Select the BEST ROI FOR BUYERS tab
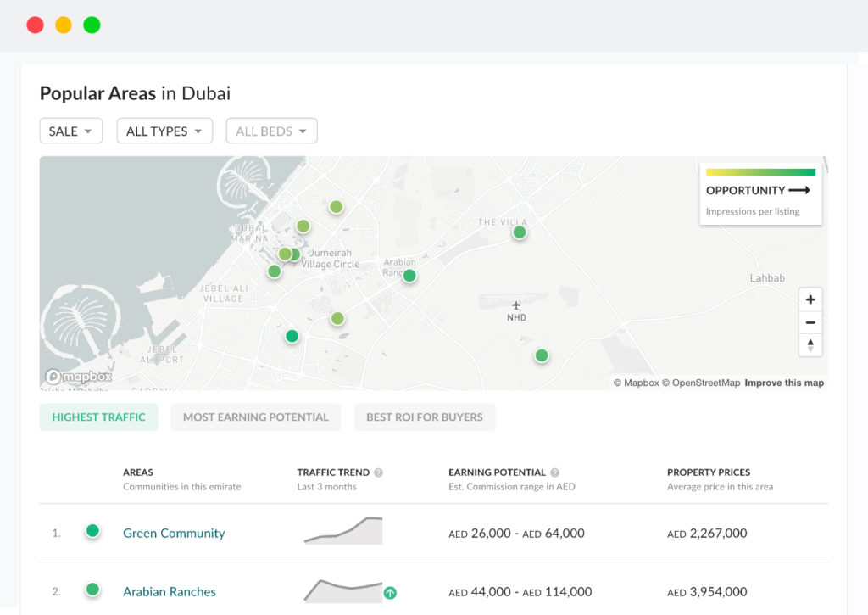 tap(424, 417)
